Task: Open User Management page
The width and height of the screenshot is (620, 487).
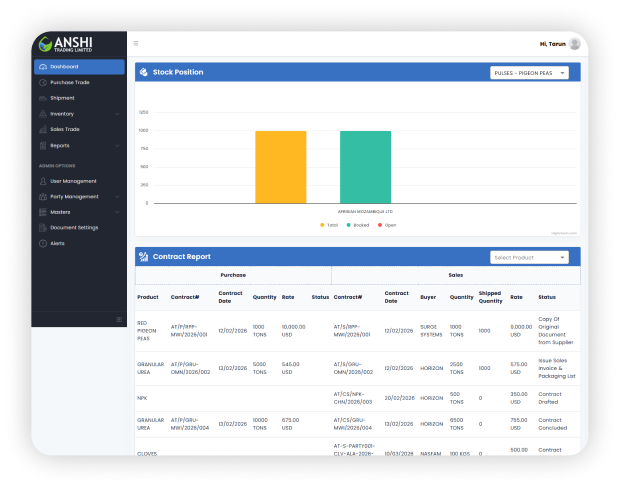Action: pyautogui.click(x=79, y=181)
